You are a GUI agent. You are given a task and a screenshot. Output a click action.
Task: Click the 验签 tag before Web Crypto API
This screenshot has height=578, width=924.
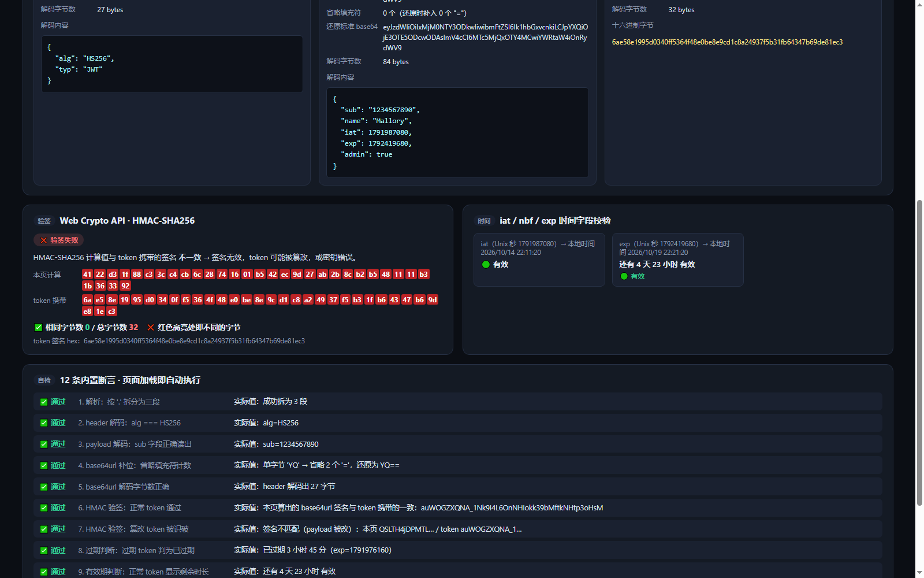click(44, 221)
